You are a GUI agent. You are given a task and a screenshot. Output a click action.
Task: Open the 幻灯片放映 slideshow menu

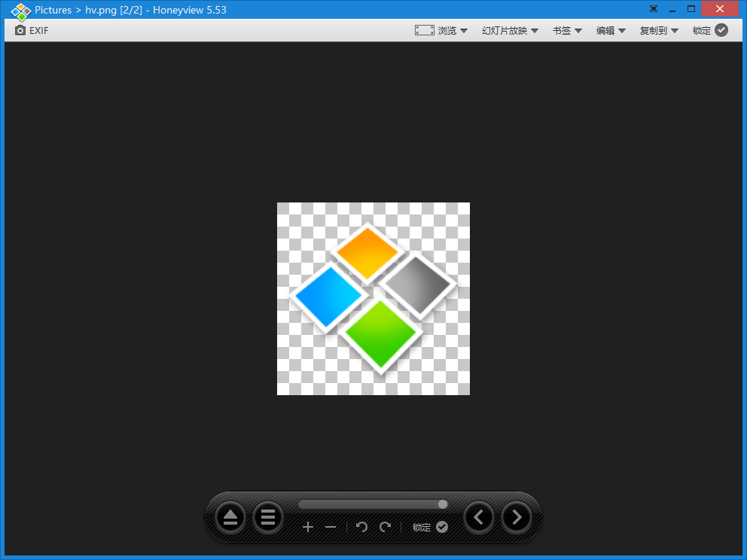click(510, 30)
